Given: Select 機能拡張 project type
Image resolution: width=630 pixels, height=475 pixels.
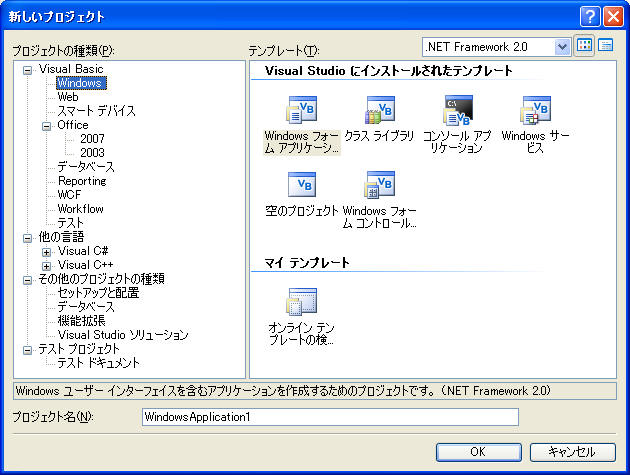Looking at the screenshot, I should coord(82,321).
